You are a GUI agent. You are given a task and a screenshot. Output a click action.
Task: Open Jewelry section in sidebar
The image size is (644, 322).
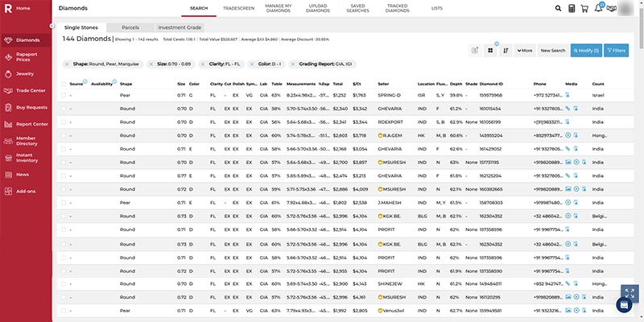[x=26, y=74]
